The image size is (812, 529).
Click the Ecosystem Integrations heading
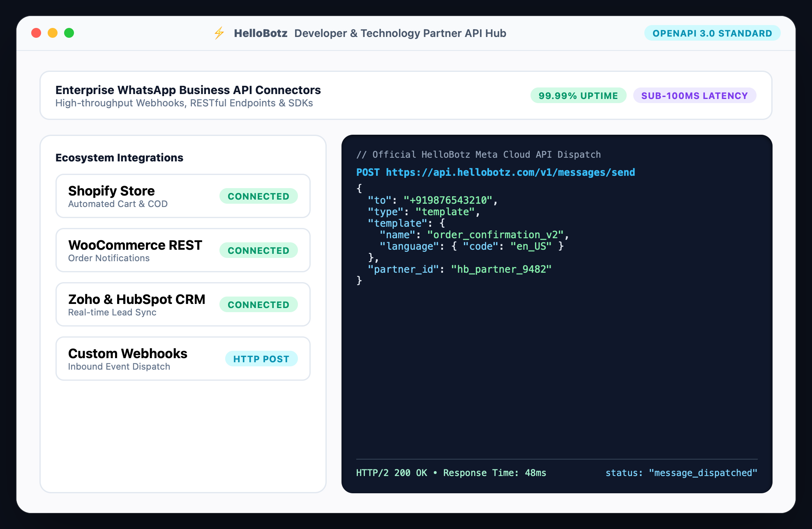click(x=119, y=158)
